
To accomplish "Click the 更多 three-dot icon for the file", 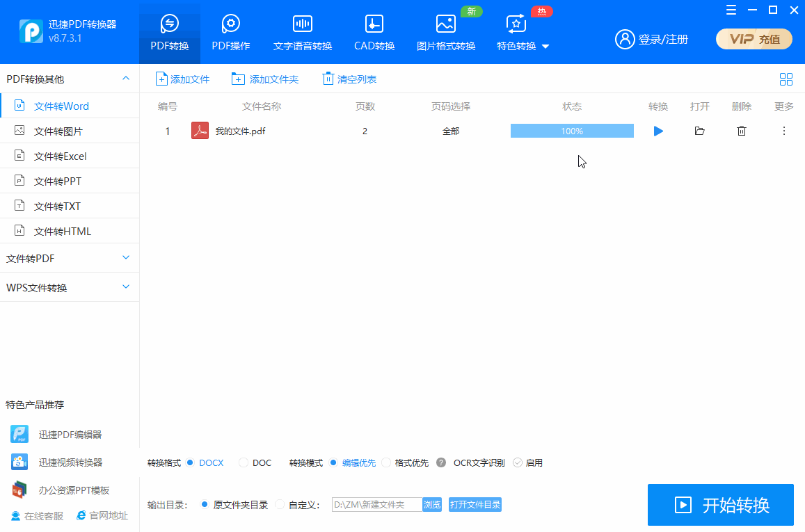I will click(x=783, y=131).
